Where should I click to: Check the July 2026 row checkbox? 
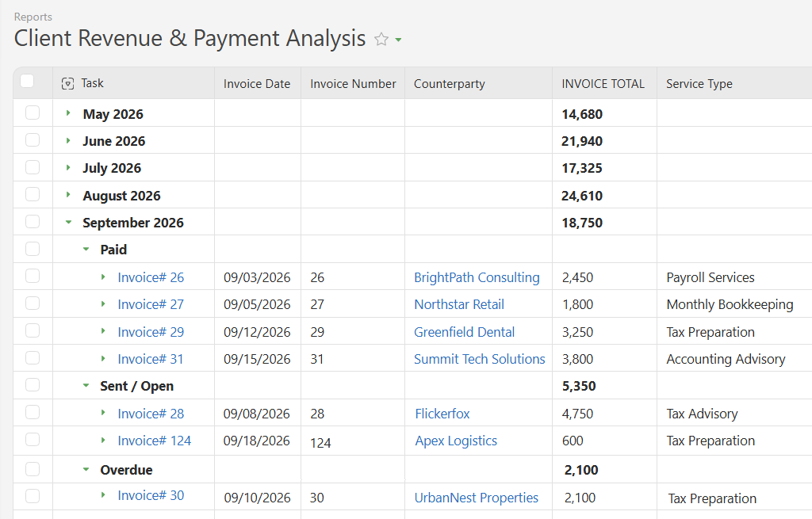(33, 167)
